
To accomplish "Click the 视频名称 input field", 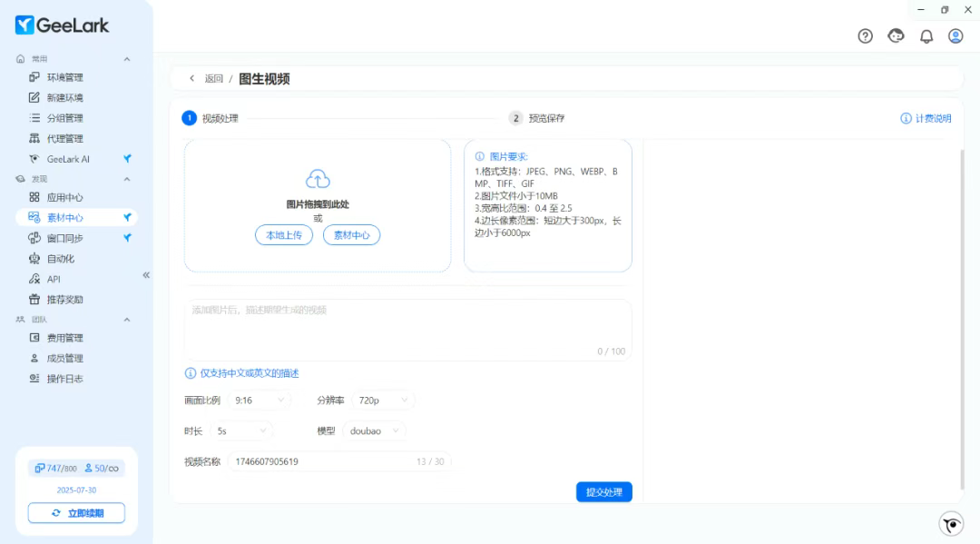I will [318, 461].
